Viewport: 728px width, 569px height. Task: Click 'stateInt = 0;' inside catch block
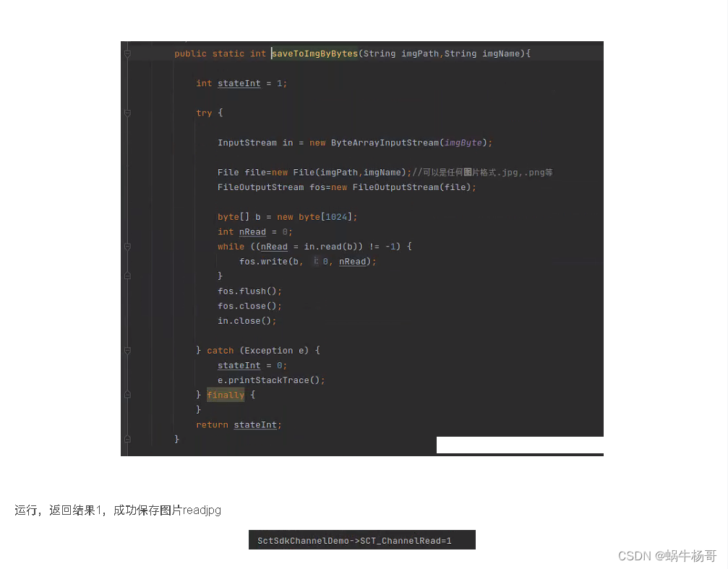click(252, 366)
